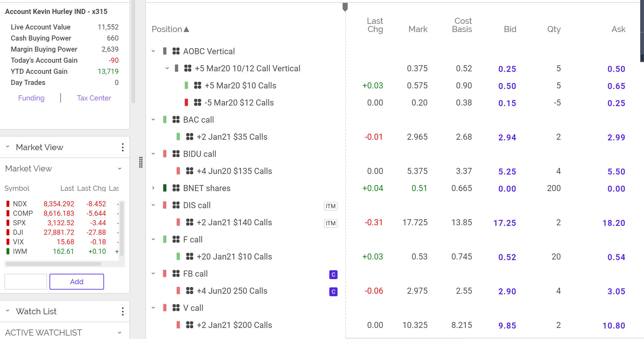This screenshot has height=339, width=644.
Task: Click the Cost Basis column header
Action: 462,25
